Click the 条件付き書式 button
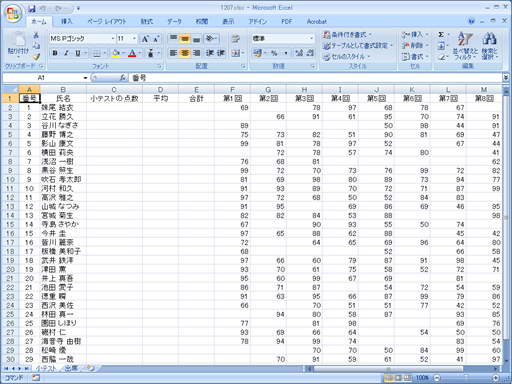The height and width of the screenshot is (384, 512). click(347, 34)
